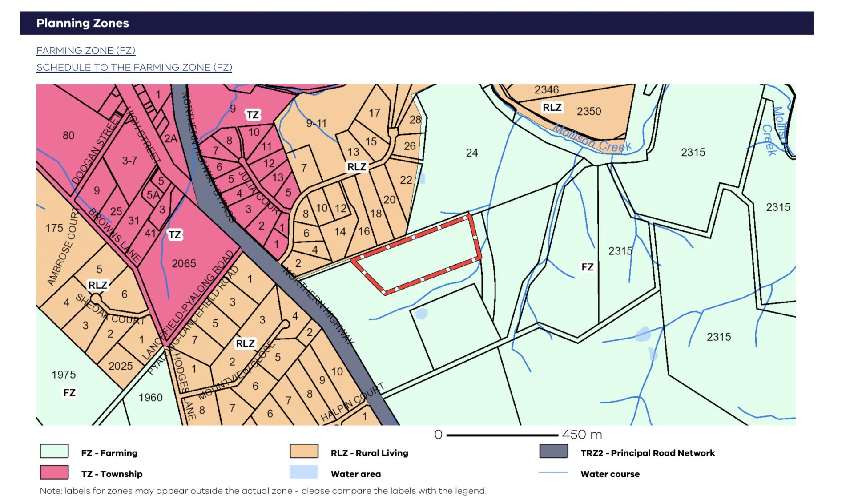Click parcel 2350 in Rural Living zone
Viewport: 854px width, 504px height.
click(589, 111)
